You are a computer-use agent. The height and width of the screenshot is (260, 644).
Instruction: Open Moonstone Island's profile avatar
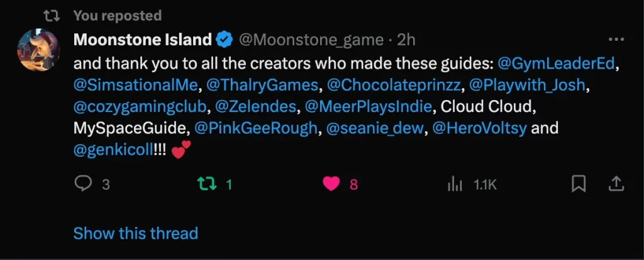[38, 50]
